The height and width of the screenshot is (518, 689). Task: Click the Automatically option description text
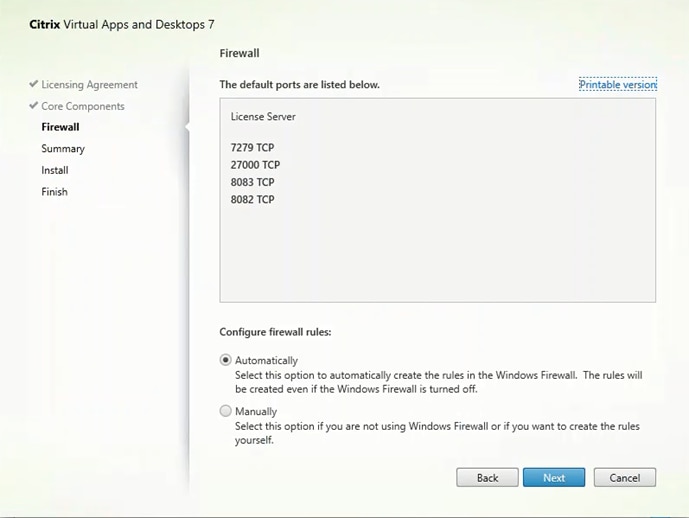439,382
